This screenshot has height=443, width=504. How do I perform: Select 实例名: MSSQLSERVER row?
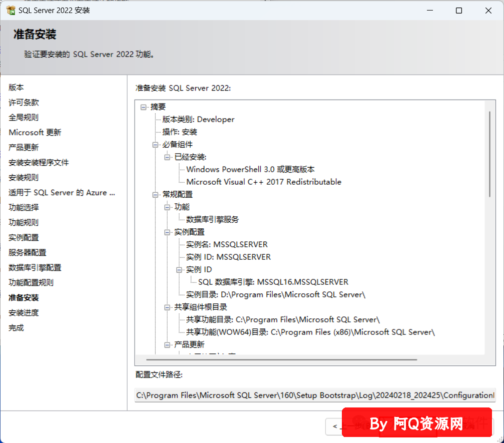coord(227,245)
